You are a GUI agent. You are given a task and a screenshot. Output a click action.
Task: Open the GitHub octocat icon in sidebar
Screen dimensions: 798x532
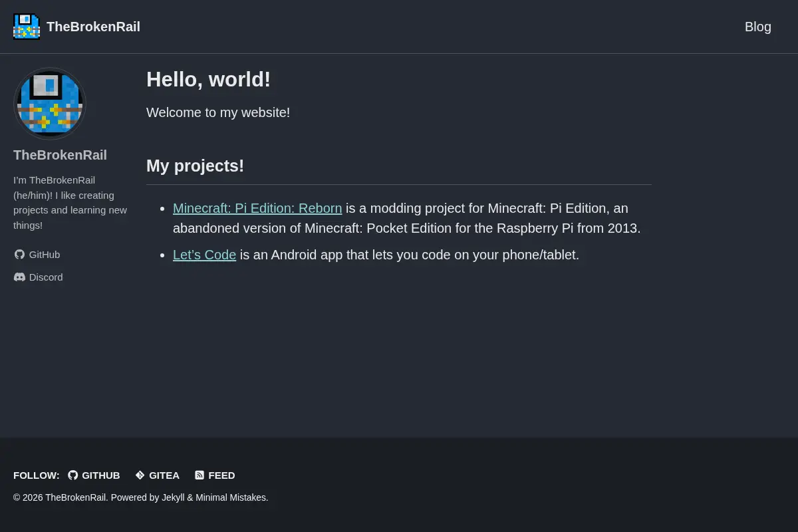[20, 255]
